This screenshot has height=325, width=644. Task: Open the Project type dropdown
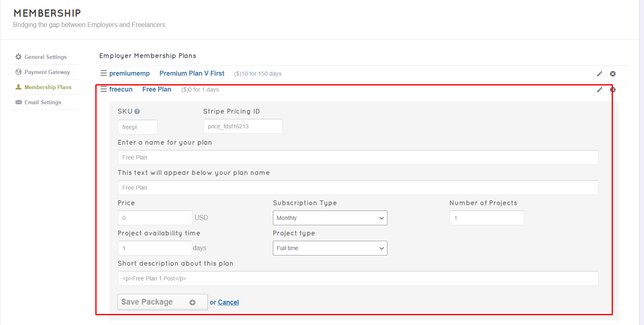click(x=330, y=248)
